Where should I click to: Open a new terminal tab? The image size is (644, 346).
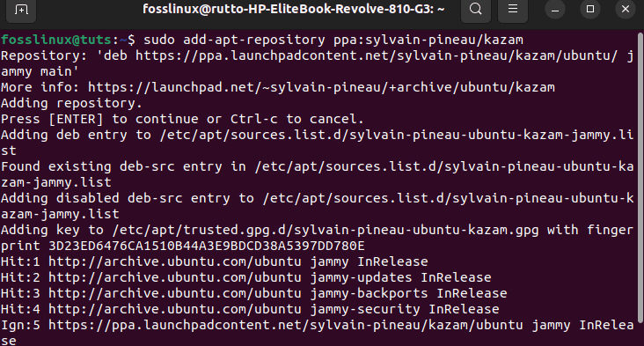tap(21, 9)
